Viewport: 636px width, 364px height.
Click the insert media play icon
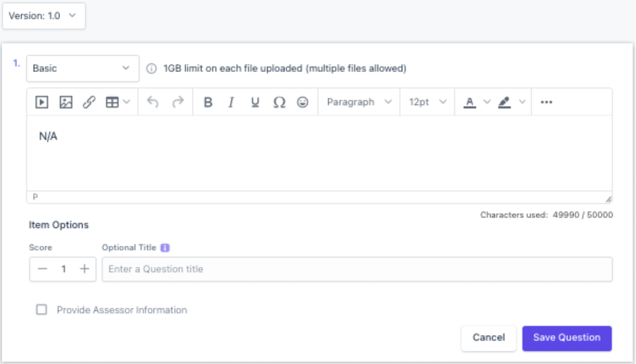(x=42, y=102)
